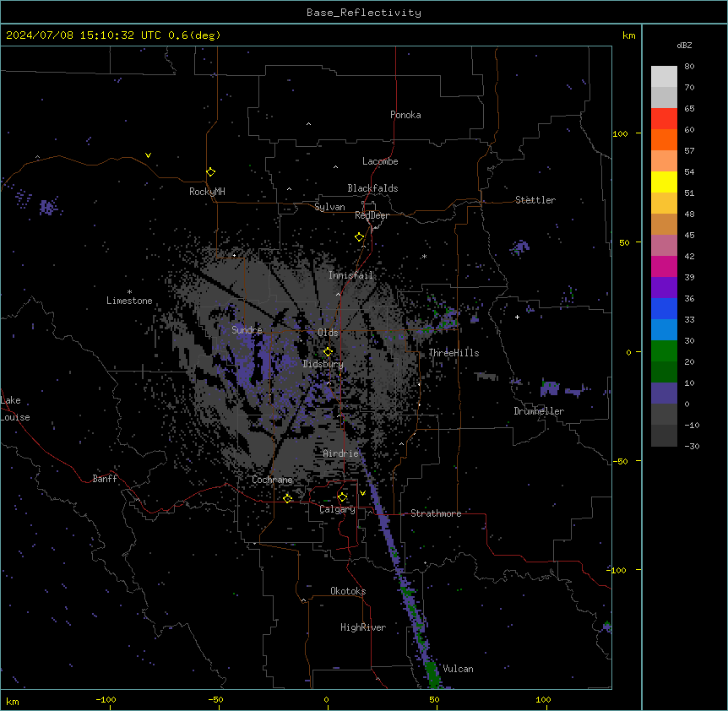
Task: Select the bright blue 33-36 dBZ legend swatch
Action: click(x=664, y=308)
